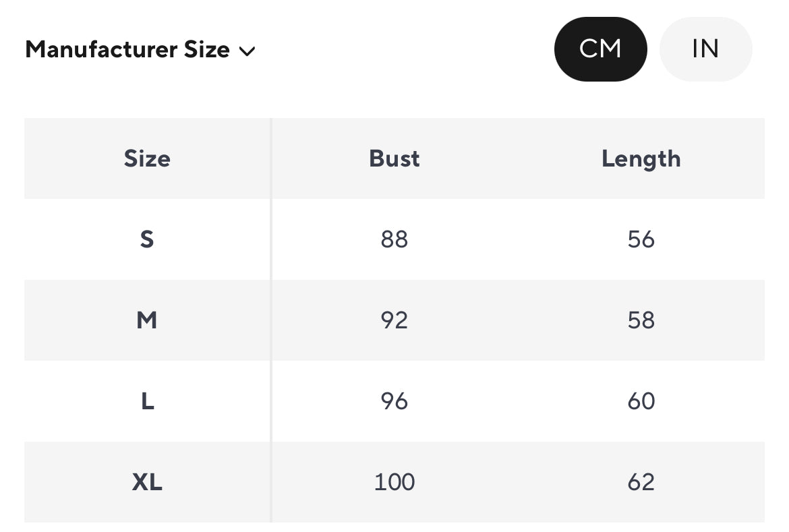This screenshot has height=532, width=789.
Task: Click length value 60 for size L
Action: click(641, 401)
